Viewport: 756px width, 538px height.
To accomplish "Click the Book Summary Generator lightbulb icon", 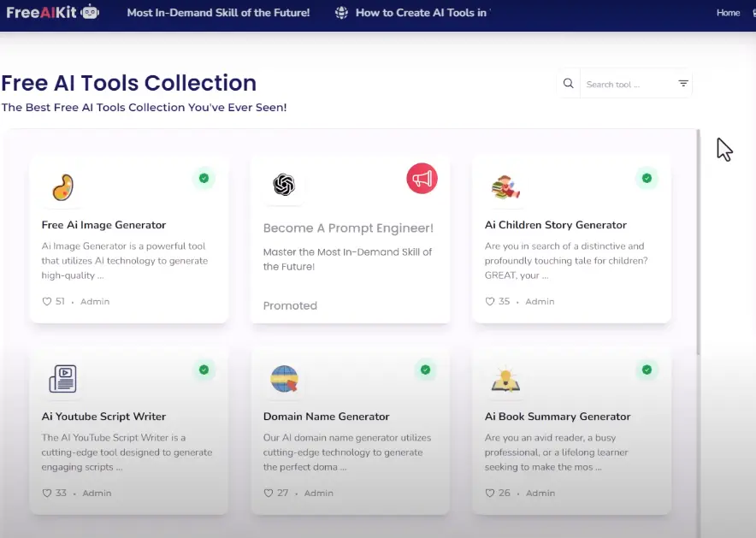I will [505, 378].
